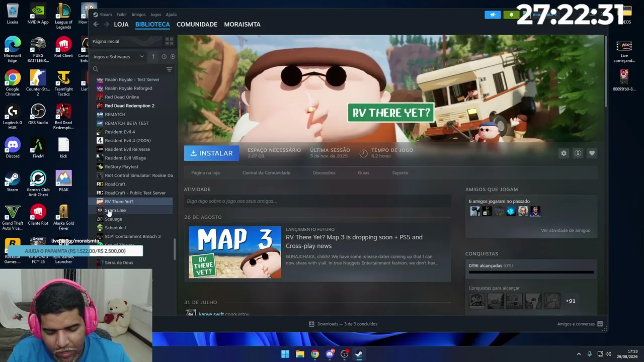Click the main game page scrollbar
This screenshot has height=362, width=644.
605,70
